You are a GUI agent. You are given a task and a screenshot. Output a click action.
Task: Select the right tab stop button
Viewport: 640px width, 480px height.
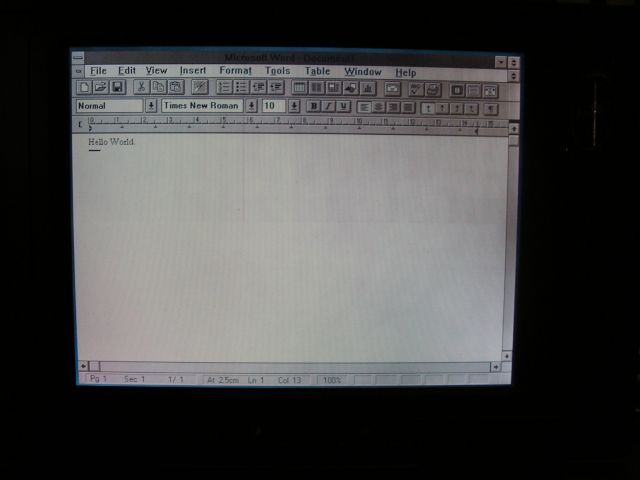click(457, 109)
